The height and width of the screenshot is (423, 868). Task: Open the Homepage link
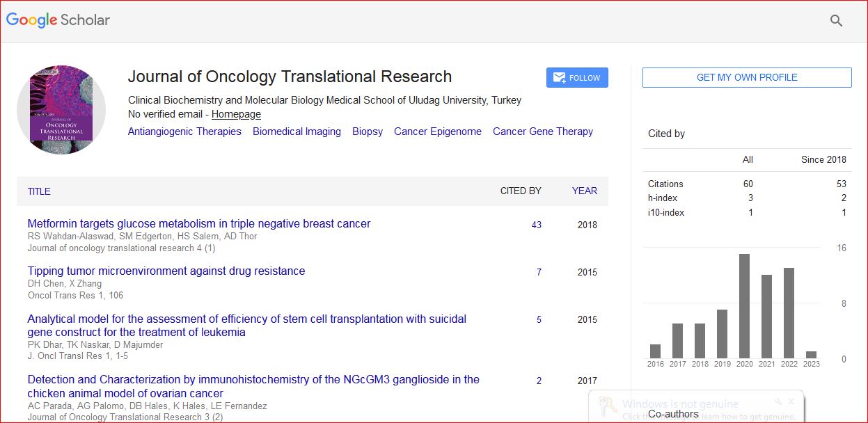(236, 114)
